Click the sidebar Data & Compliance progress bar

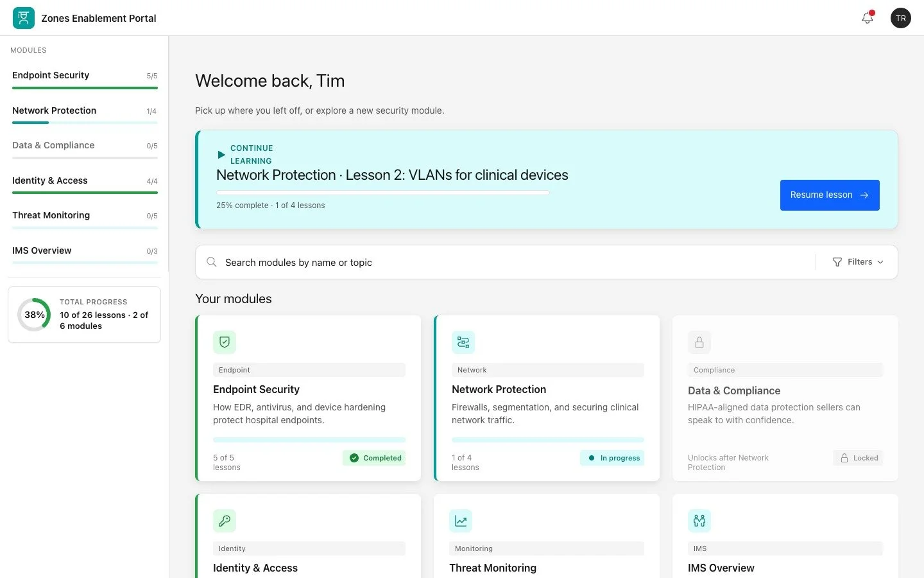click(85, 157)
